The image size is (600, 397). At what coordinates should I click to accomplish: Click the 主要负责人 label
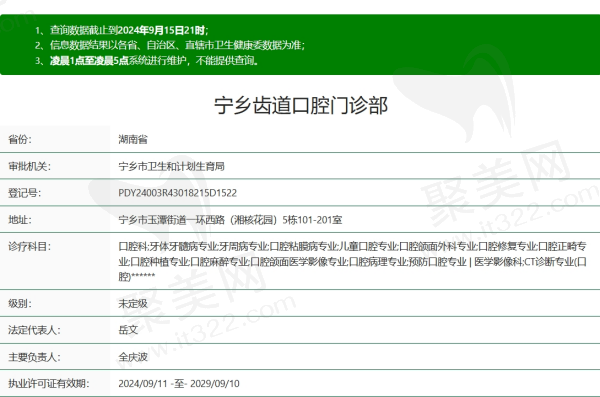34,357
